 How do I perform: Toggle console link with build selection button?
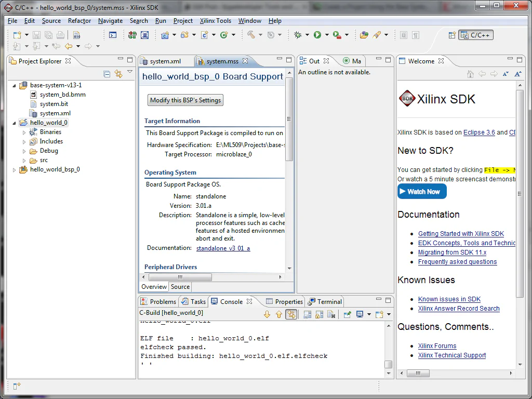291,314
